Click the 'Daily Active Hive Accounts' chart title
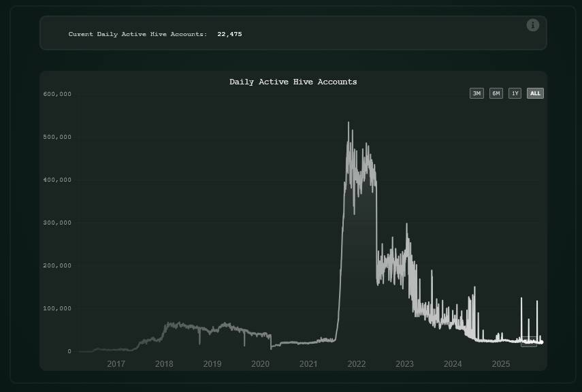 click(293, 82)
